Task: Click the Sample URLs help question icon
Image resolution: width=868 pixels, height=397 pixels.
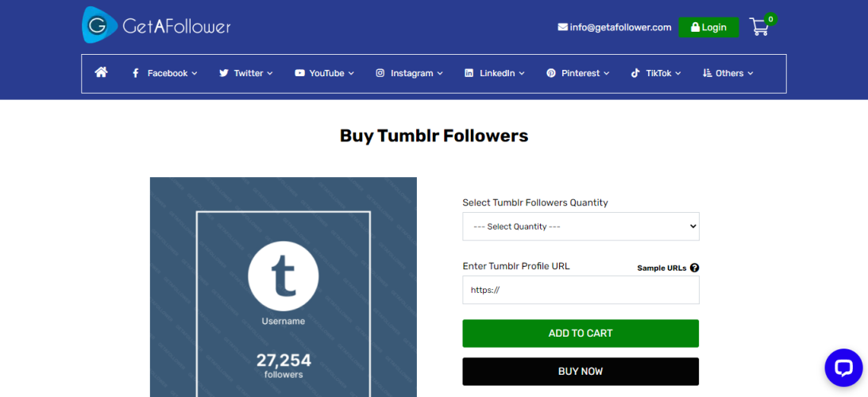Action: click(x=695, y=268)
